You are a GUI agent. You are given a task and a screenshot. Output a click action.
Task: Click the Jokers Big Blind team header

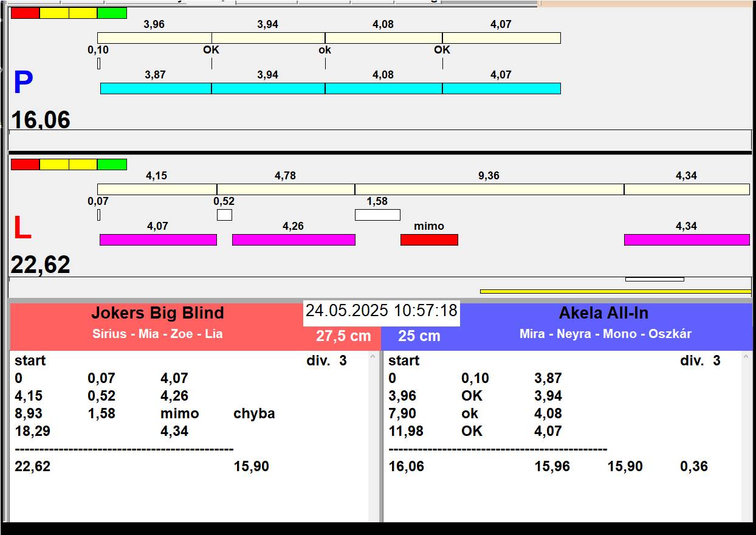[x=157, y=313]
